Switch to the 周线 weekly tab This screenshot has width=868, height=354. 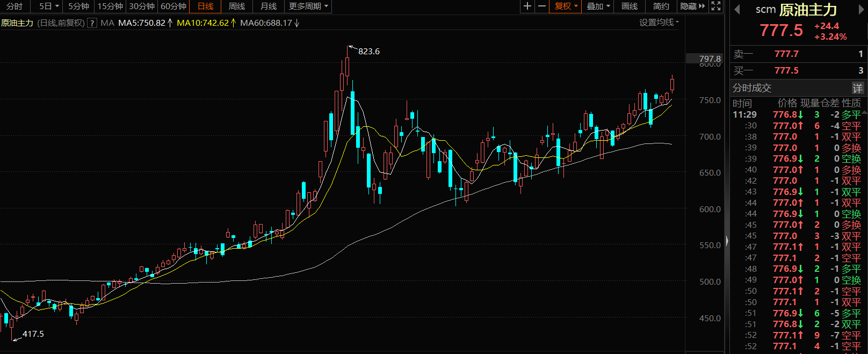tap(237, 6)
